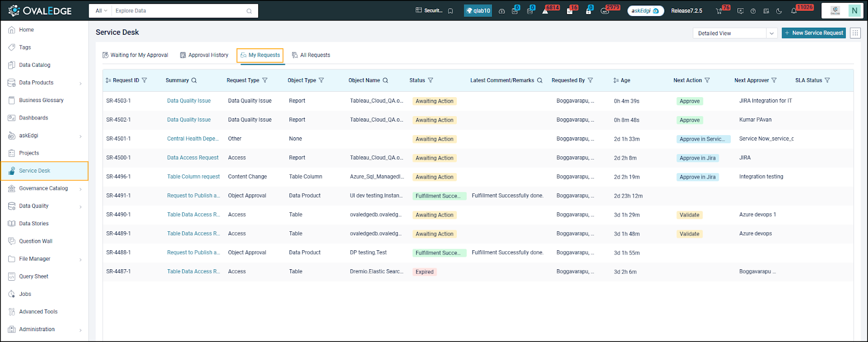Image resolution: width=868 pixels, height=342 pixels.
Task: Sort requests by Age column
Action: 616,80
